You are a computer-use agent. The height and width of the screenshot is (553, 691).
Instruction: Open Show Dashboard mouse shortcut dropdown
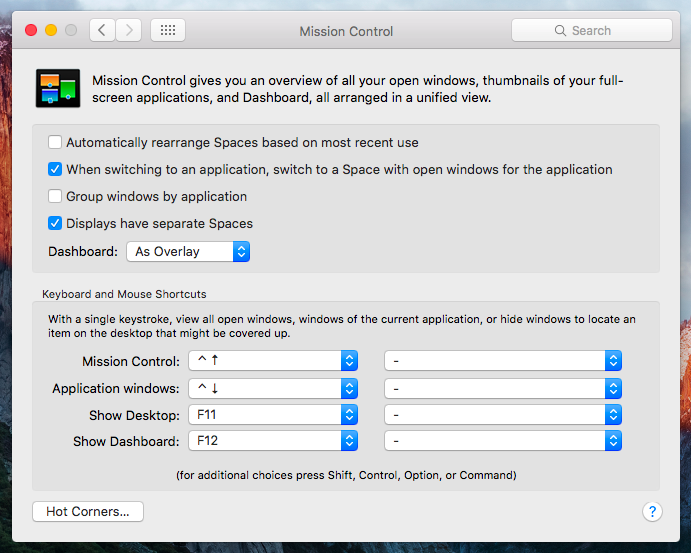(x=503, y=441)
